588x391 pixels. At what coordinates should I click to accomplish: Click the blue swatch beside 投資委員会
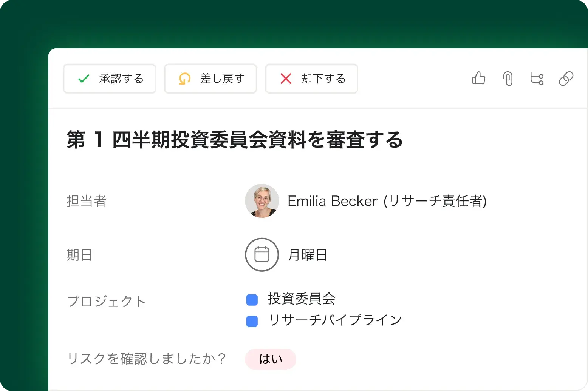(x=252, y=300)
